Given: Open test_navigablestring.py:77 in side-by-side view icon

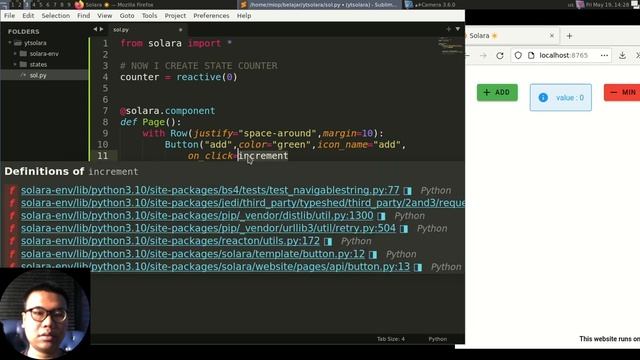Looking at the screenshot, I should pos(407,191).
